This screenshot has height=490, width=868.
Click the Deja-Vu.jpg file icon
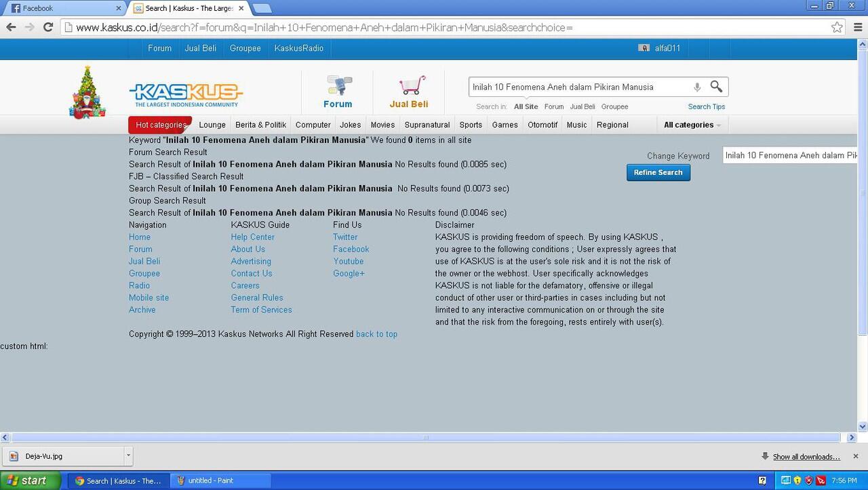[14, 456]
